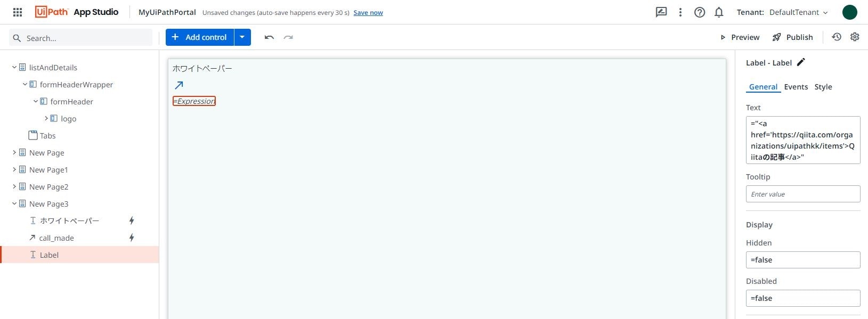This screenshot has width=868, height=319.
Task: Click the Save now link
Action: point(368,13)
